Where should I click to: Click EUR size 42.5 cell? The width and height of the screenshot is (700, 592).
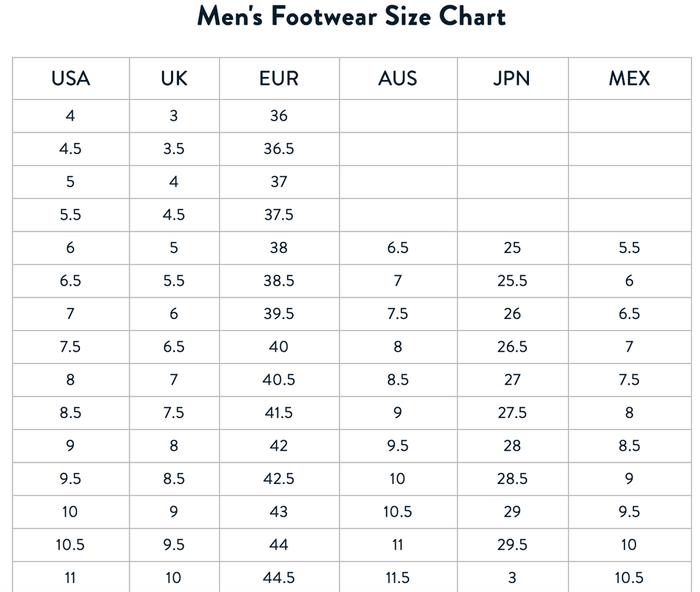[x=279, y=480]
